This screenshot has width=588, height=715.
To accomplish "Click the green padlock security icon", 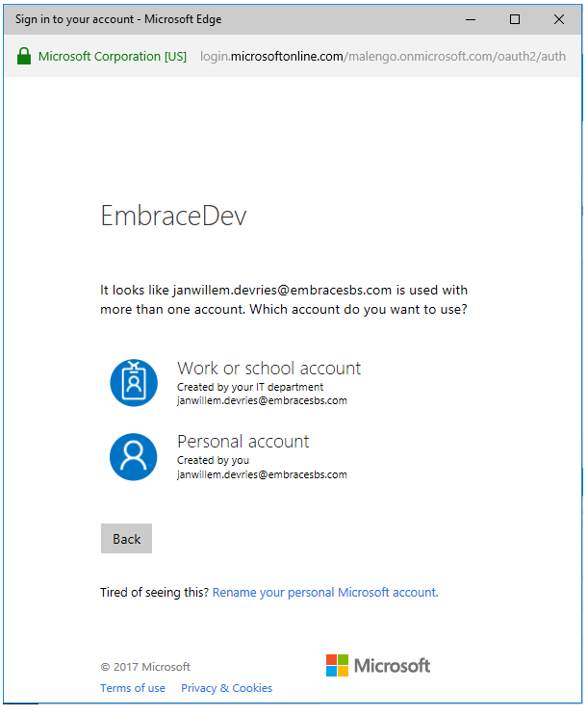I will pos(24,56).
